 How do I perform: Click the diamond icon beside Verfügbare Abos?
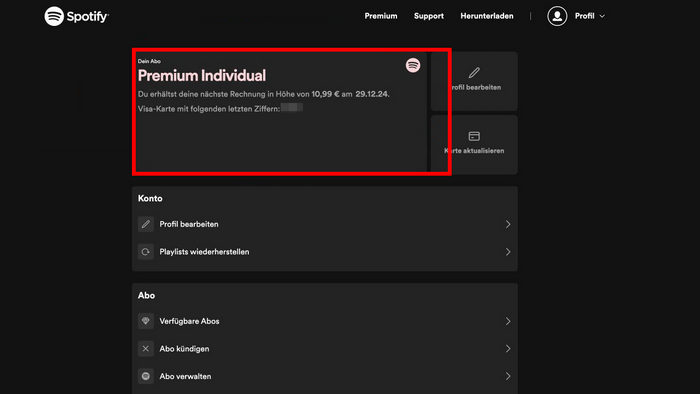tap(146, 321)
